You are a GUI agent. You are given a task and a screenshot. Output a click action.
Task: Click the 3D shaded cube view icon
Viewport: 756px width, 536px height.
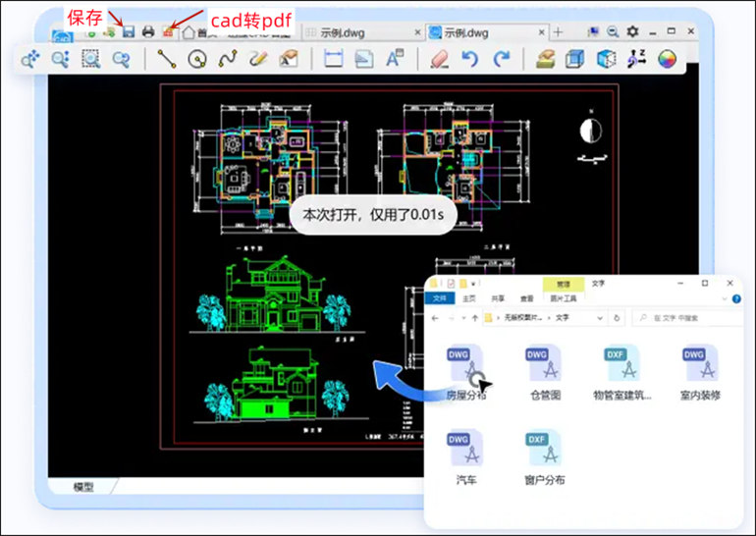pos(606,59)
